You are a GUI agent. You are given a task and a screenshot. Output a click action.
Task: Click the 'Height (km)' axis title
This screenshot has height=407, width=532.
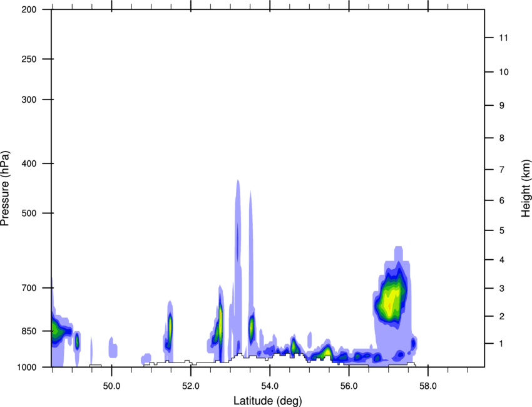(526, 188)
